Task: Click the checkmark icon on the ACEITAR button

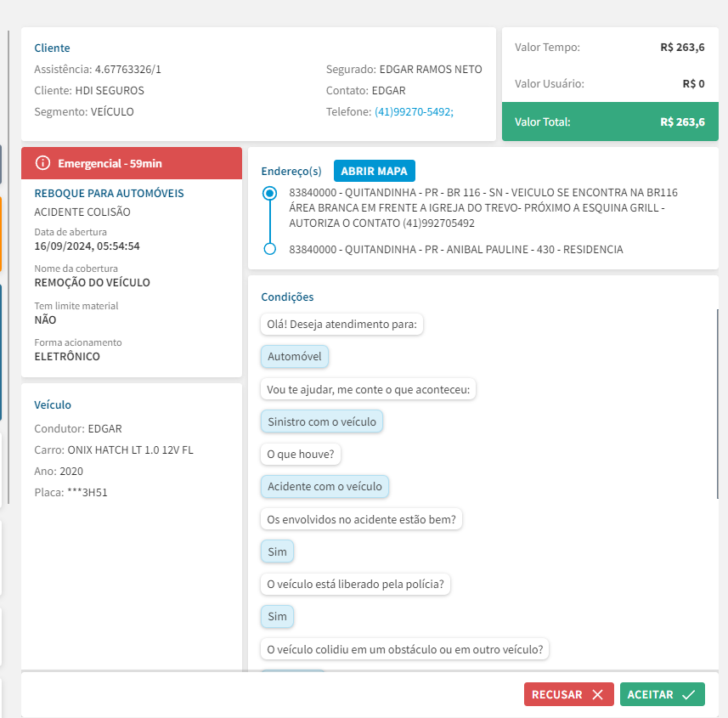Action: point(688,695)
